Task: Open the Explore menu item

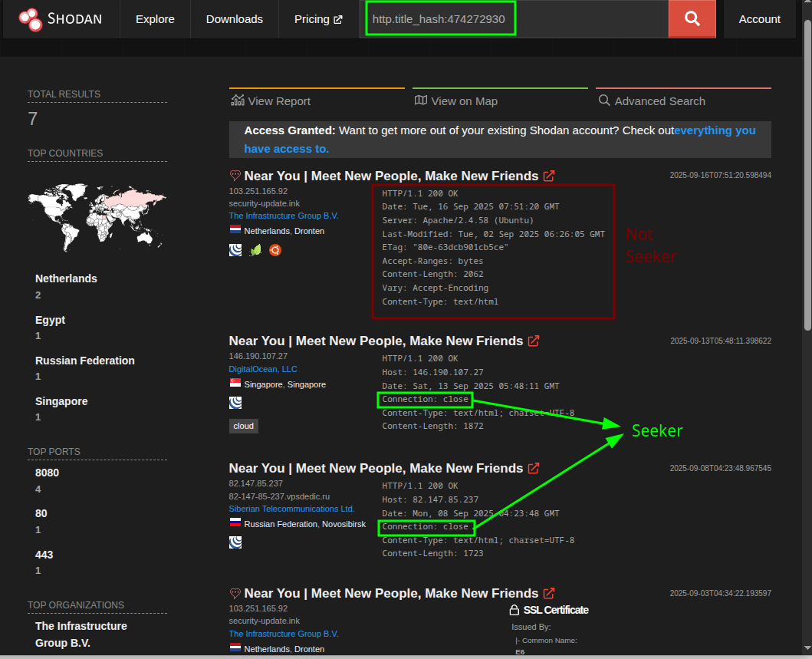Action: (x=155, y=19)
